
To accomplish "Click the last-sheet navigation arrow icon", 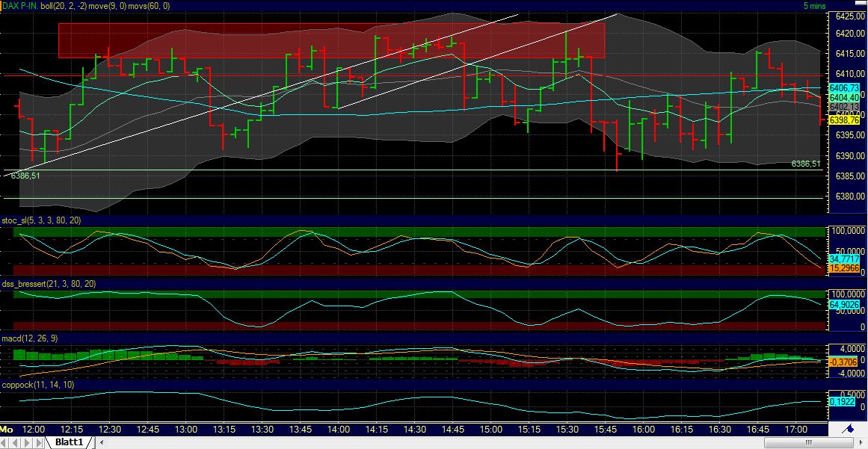I will point(39,442).
